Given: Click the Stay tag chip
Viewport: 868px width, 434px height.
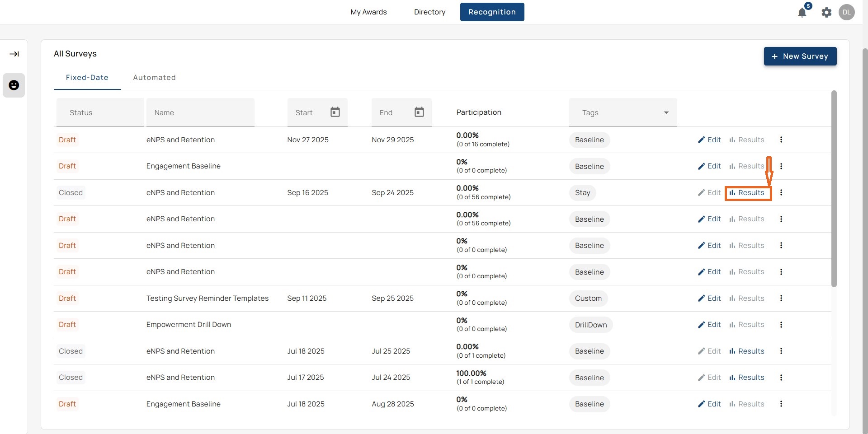Looking at the screenshot, I should tap(582, 193).
